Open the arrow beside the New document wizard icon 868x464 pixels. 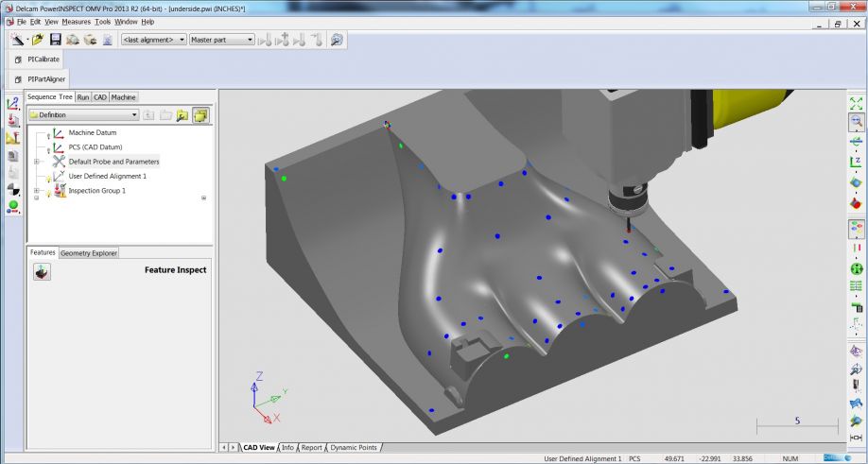(x=27, y=40)
